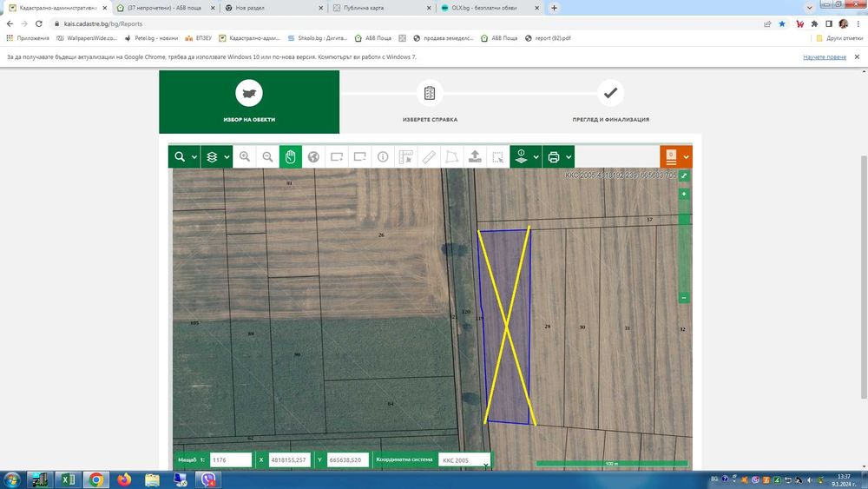This screenshot has width=868, height=489.
Task: Dismiss the Chrome update notification bar
Action: click(x=857, y=57)
